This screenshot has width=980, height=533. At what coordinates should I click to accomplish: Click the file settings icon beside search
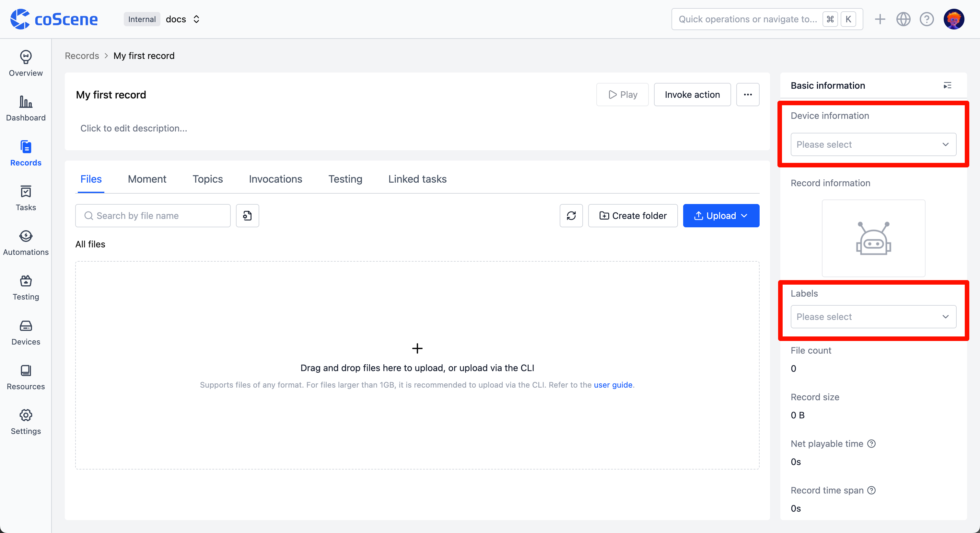247,216
